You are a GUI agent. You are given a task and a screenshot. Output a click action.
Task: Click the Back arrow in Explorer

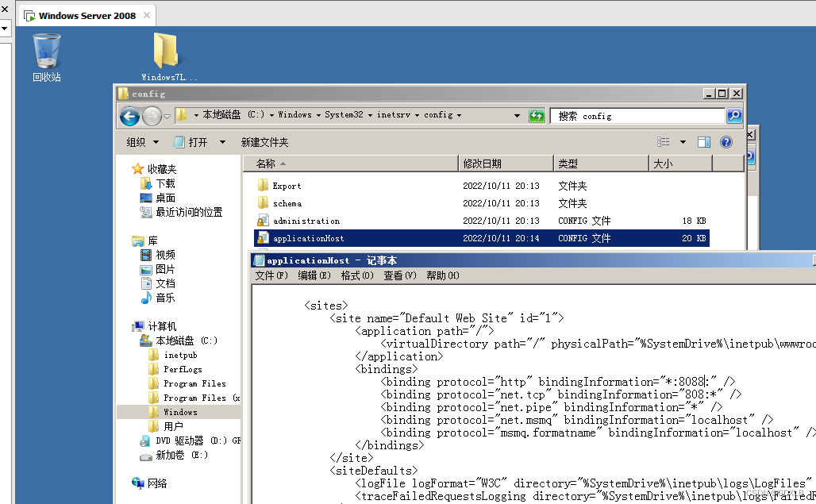tap(129, 116)
